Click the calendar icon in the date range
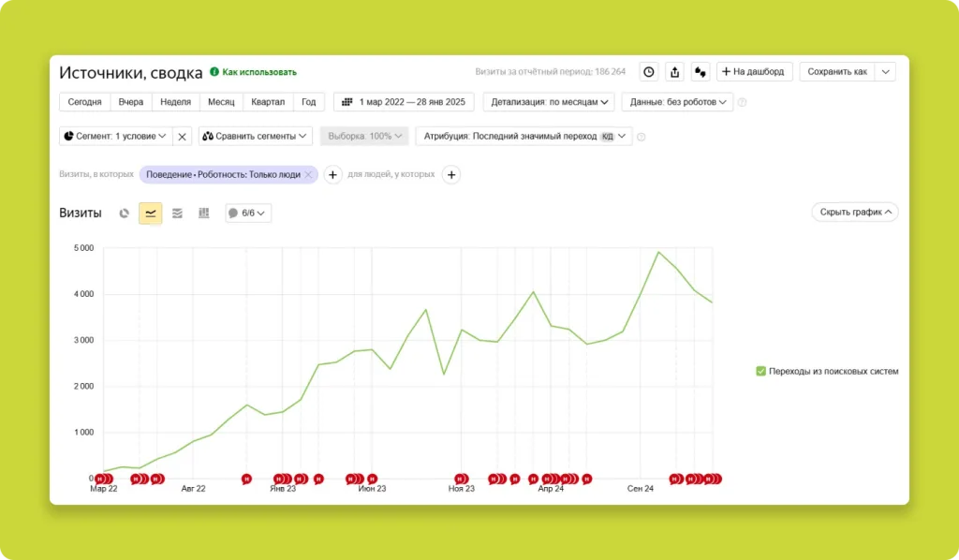The height and width of the screenshot is (560, 959). (x=347, y=102)
